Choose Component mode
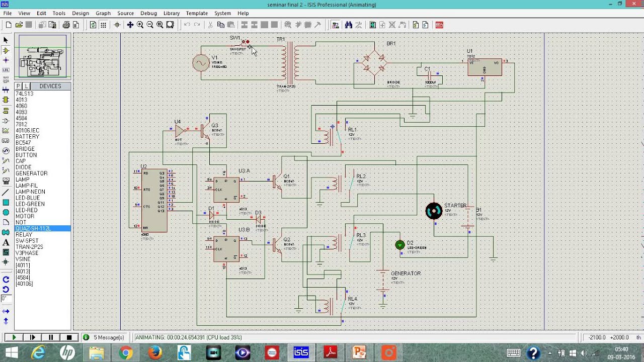This screenshot has width=644, height=362. tap(6, 50)
